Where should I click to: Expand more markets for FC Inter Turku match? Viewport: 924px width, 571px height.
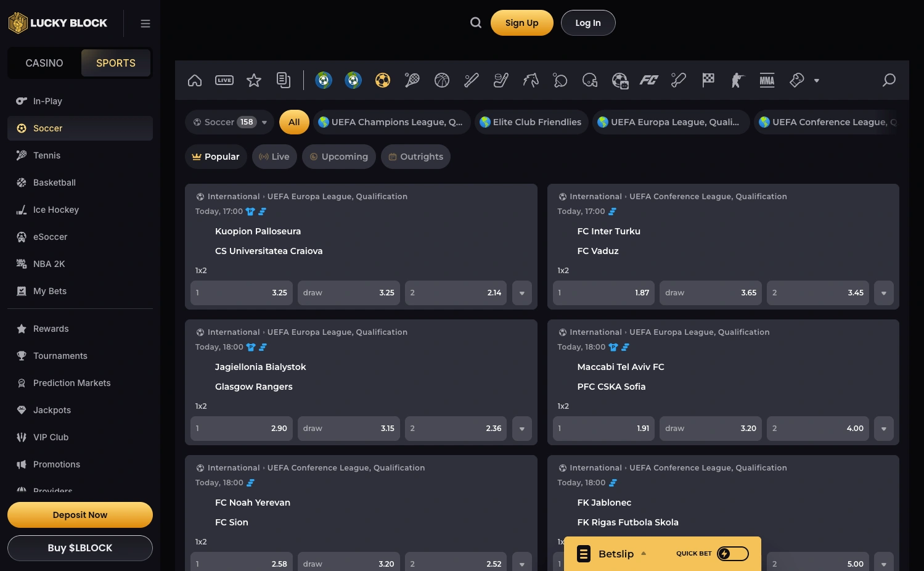click(884, 293)
